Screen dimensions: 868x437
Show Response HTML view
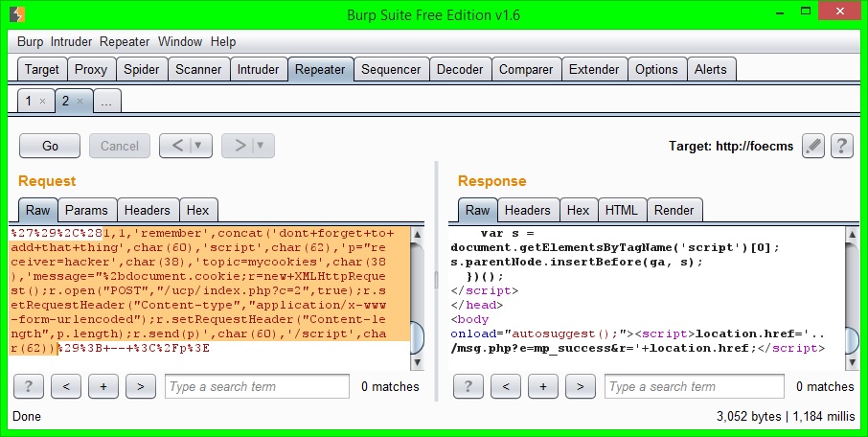(622, 211)
